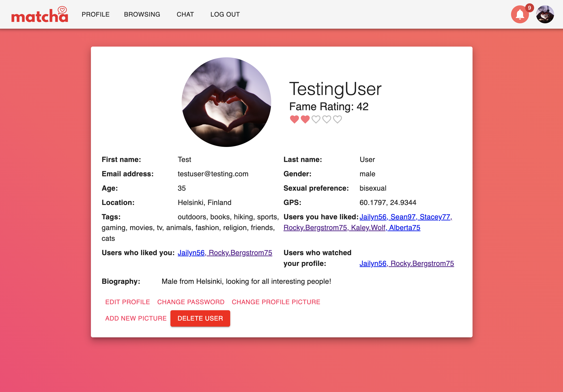This screenshot has height=392, width=563.
Task: Click DELETE USER button
Action: (x=200, y=318)
